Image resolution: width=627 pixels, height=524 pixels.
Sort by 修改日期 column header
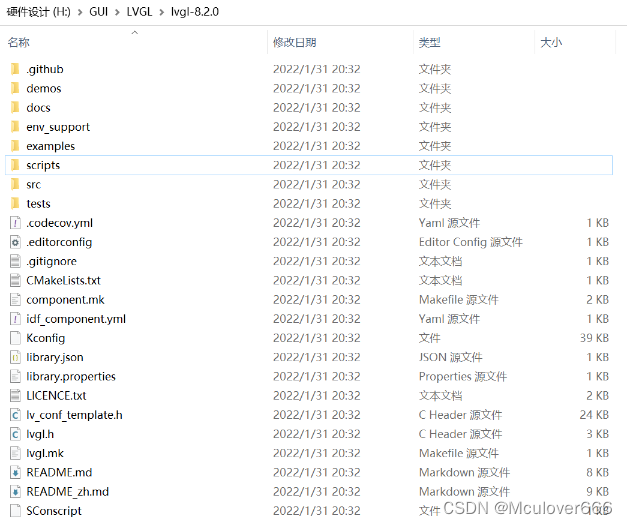coord(295,42)
